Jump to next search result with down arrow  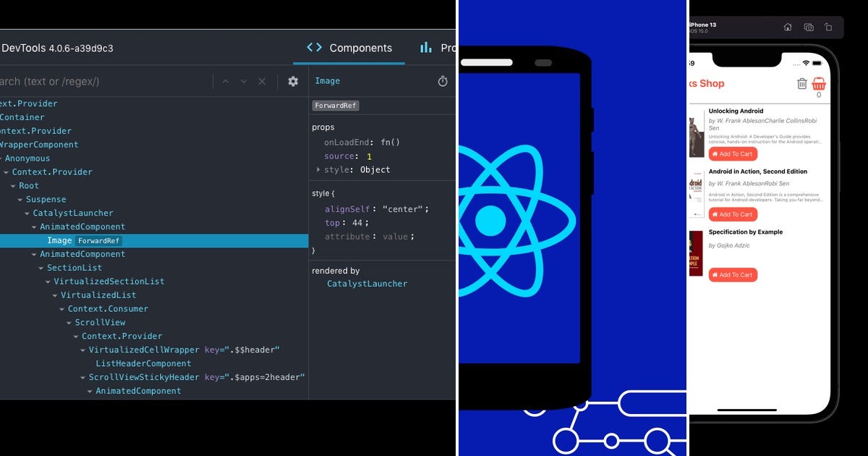pos(244,81)
